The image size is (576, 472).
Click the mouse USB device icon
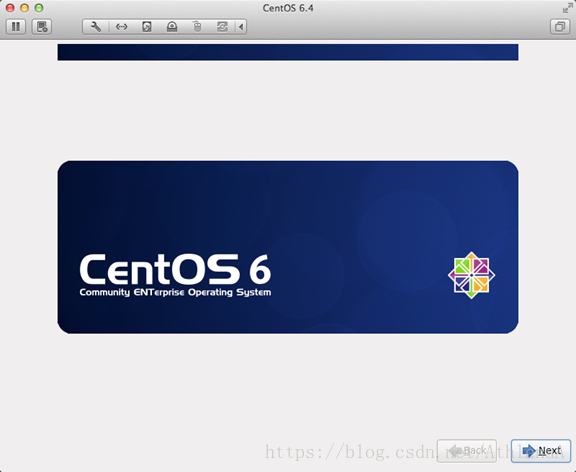(x=197, y=27)
